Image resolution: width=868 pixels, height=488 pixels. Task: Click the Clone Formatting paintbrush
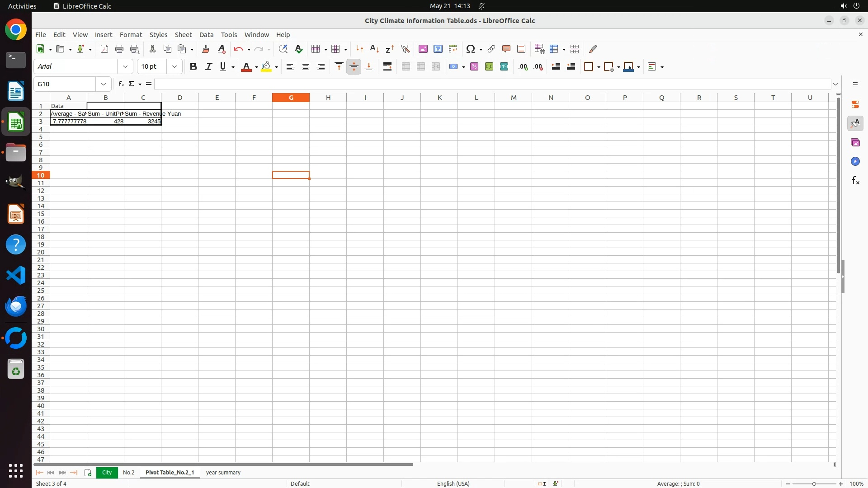pos(206,49)
